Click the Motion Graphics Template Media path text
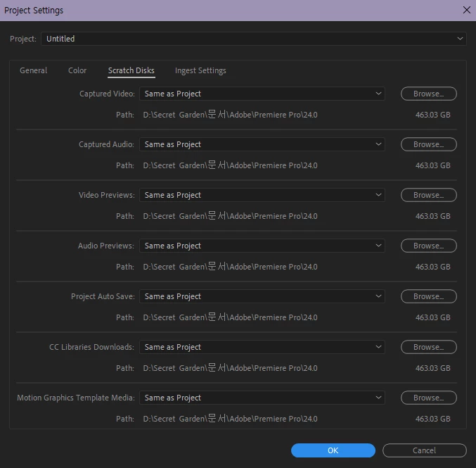This screenshot has width=476, height=468. (230, 419)
